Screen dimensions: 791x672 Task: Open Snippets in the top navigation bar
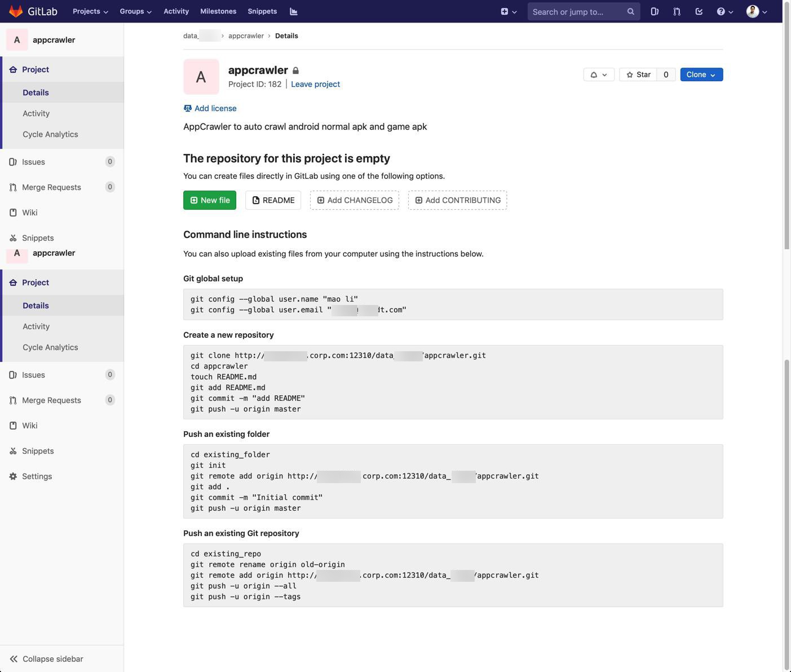tap(262, 11)
